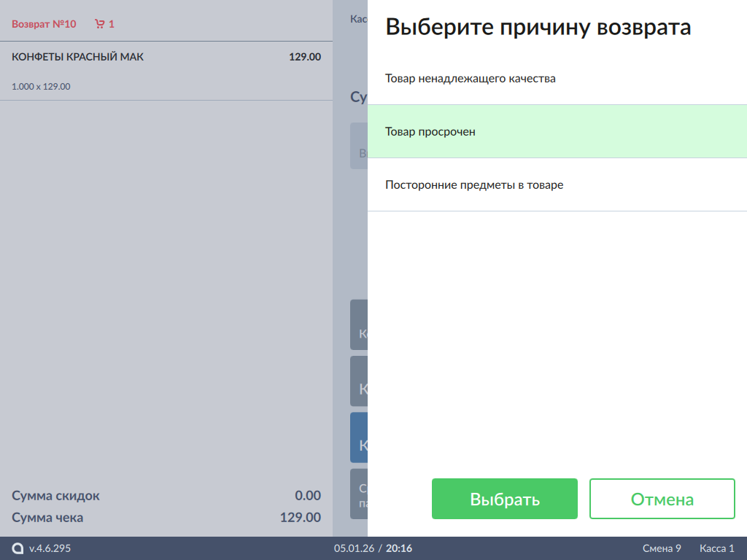Open the Смена 9 shift indicator

tap(662, 548)
